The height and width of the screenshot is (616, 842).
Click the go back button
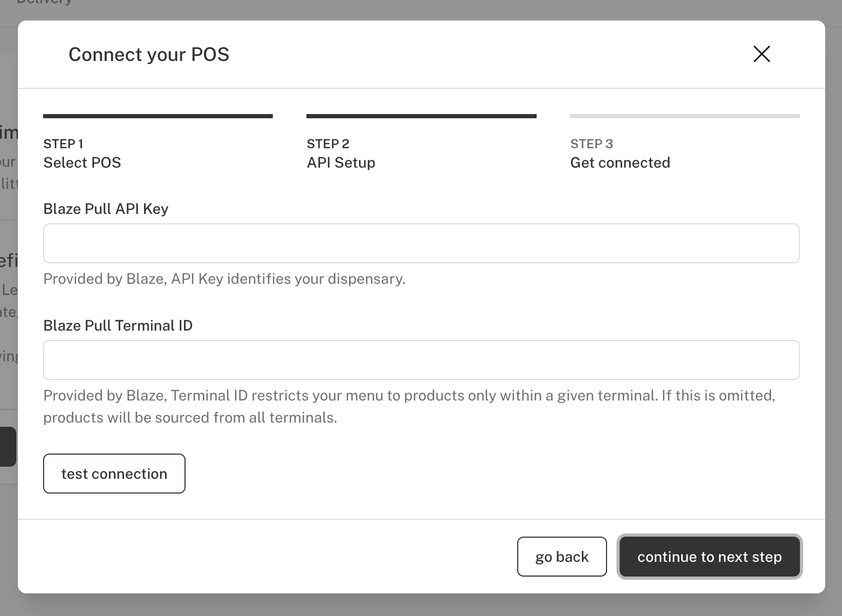(561, 557)
